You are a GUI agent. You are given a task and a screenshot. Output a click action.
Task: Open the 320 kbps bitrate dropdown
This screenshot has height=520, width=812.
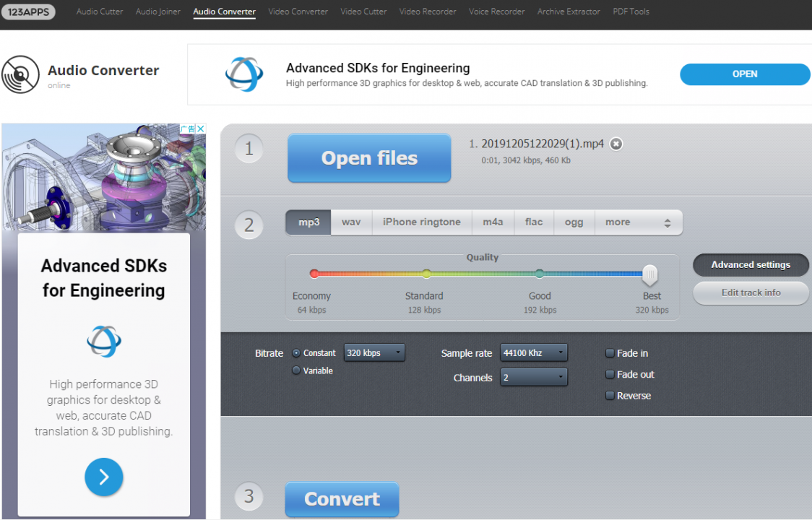(x=374, y=352)
